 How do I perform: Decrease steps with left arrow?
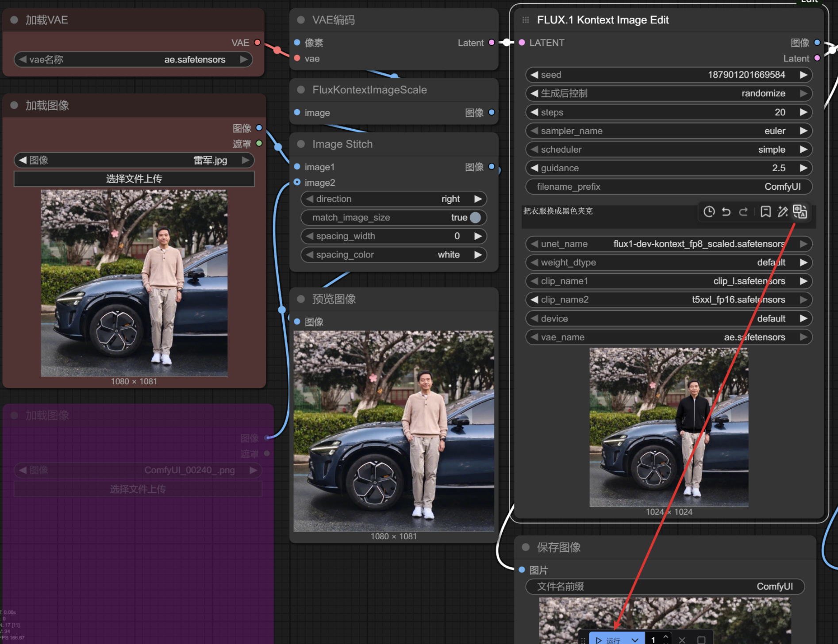click(534, 112)
